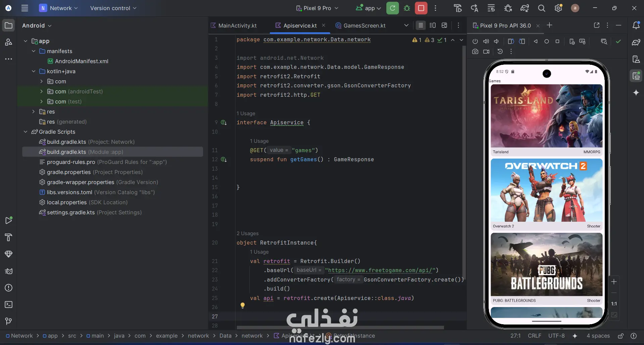
Task: Open the Android project view dropdown
Action: click(x=37, y=26)
